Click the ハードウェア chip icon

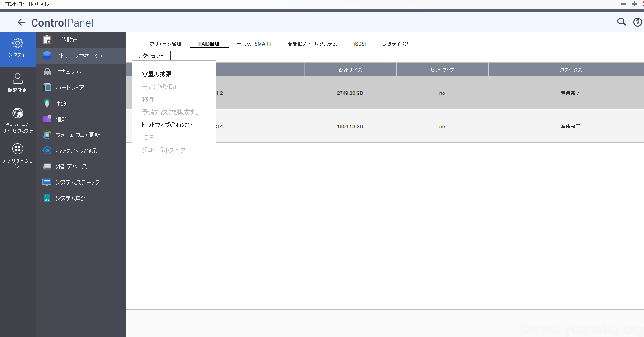[x=47, y=87]
